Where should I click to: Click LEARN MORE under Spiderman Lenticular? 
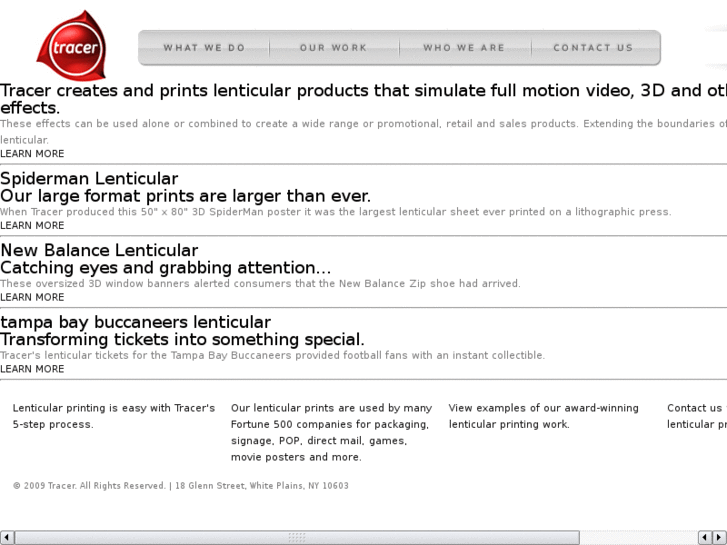pyautogui.click(x=32, y=225)
